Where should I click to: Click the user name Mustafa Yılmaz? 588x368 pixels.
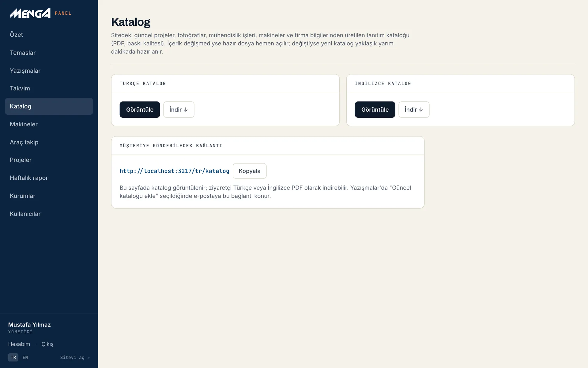click(29, 324)
